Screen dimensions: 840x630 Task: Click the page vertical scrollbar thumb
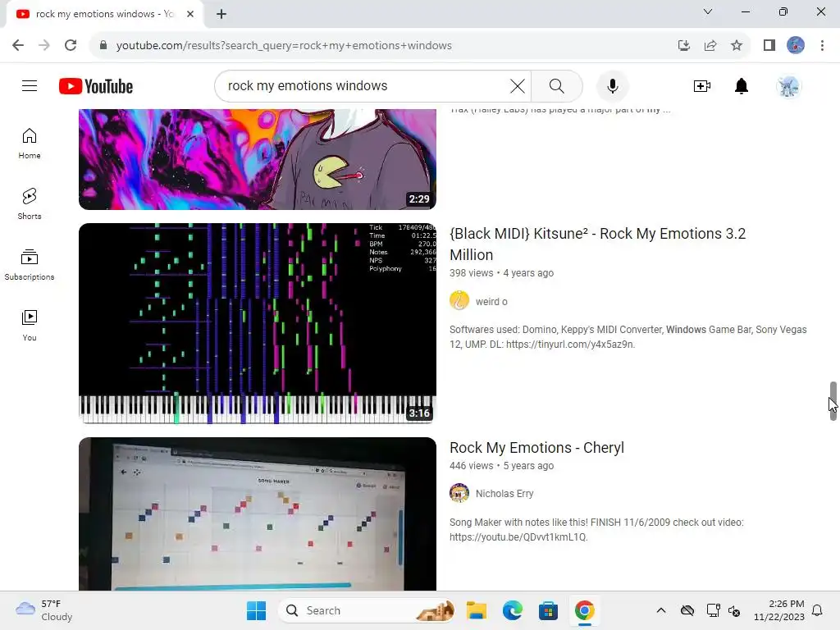point(833,400)
